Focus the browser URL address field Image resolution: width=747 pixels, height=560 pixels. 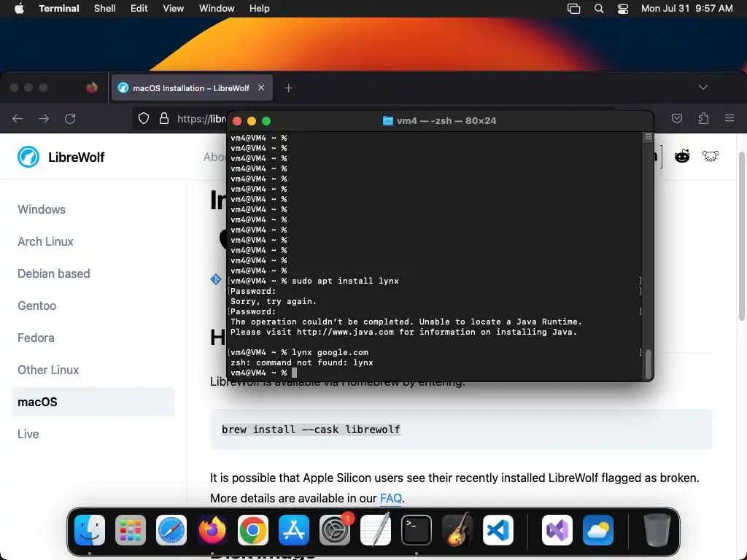click(201, 119)
